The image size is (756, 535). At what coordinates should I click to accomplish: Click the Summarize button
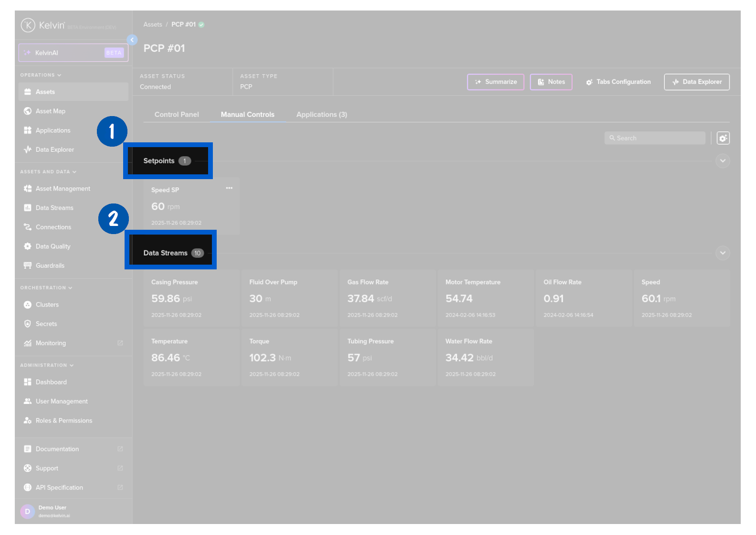(495, 82)
